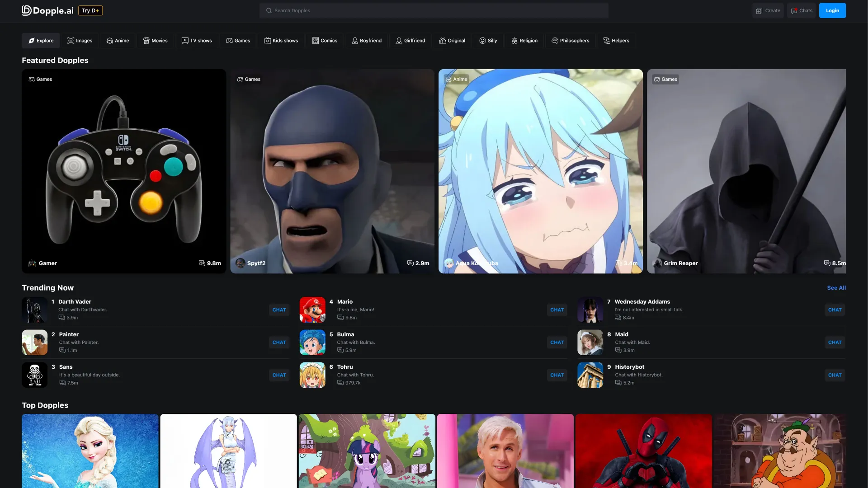Select the TV shows category
Viewport: 868px width, 488px height.
[197, 41]
